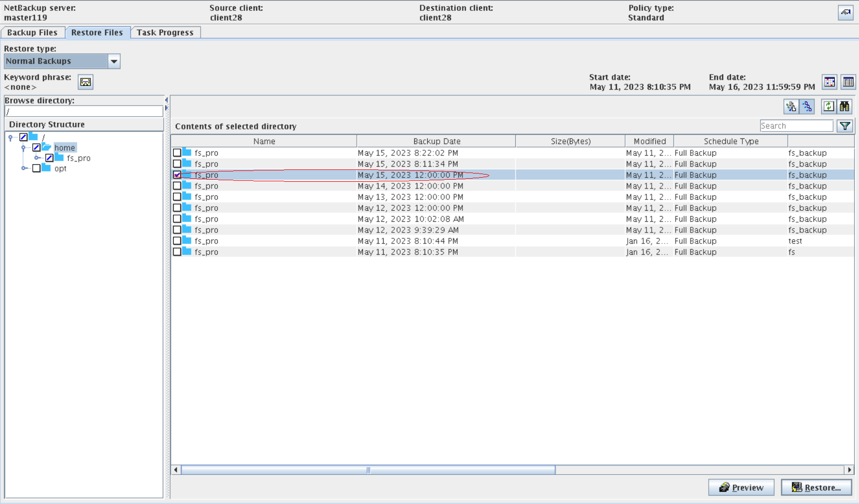859x504 pixels.
Task: Click the Search input field
Action: click(x=796, y=126)
